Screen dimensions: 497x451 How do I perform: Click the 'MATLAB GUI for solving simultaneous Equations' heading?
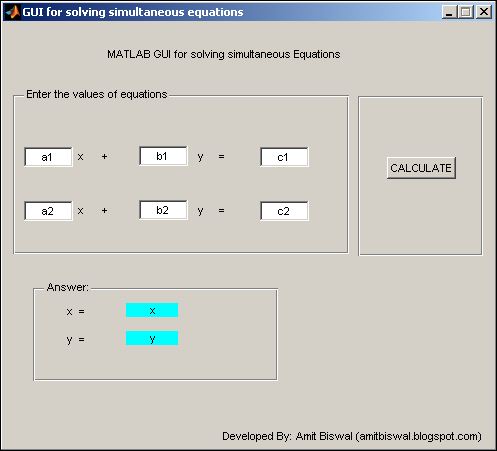pos(224,54)
